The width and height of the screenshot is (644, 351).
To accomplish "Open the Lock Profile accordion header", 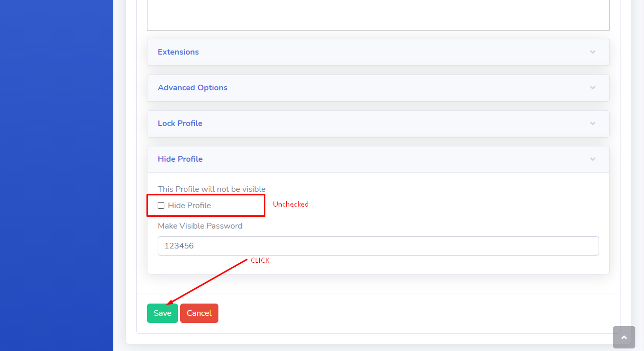I will (x=378, y=123).
